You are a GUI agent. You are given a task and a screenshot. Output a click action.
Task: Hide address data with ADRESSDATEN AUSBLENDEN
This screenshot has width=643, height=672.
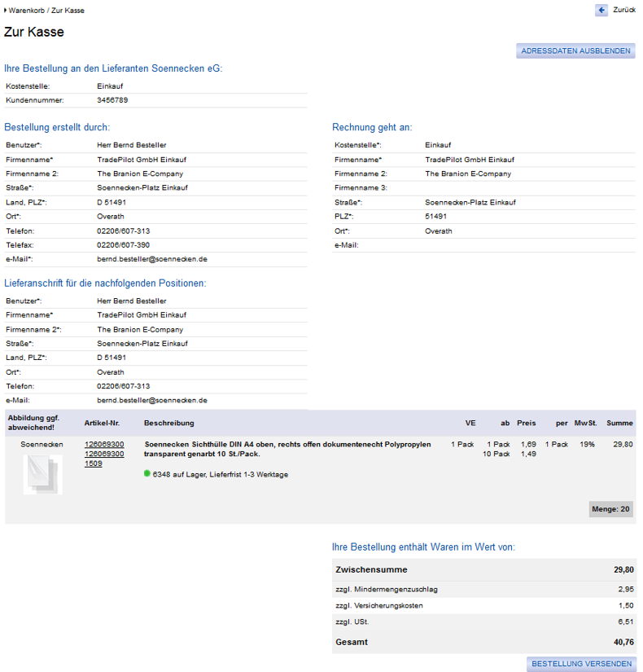click(x=575, y=51)
